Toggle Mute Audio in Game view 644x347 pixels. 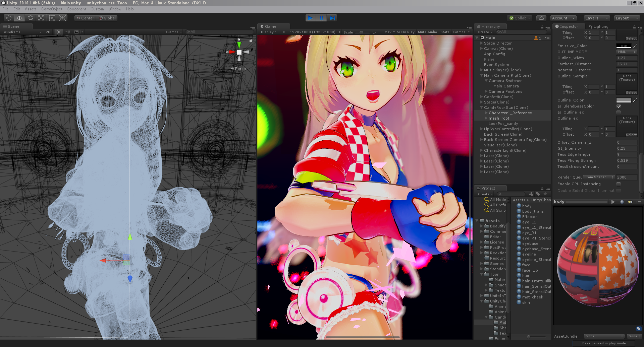point(427,32)
